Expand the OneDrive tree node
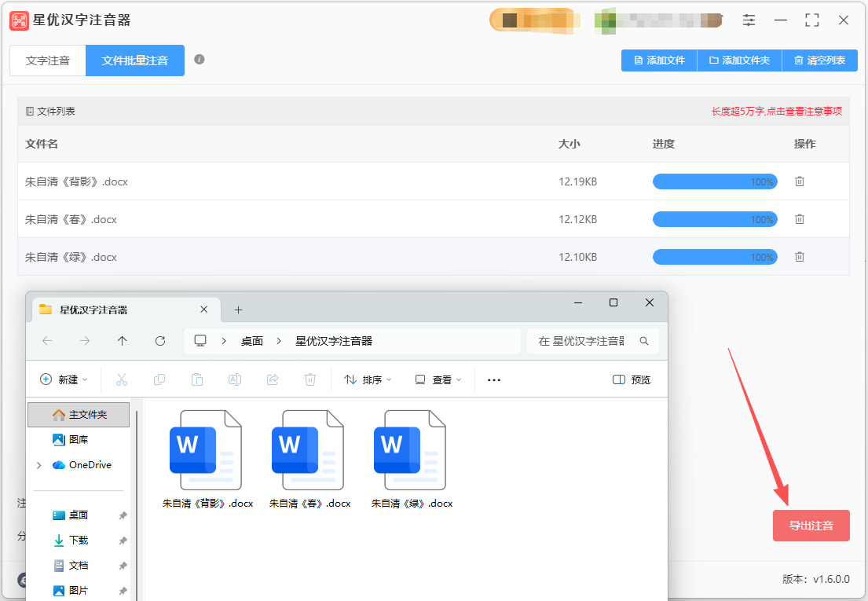This screenshot has width=868, height=601. tap(38, 465)
